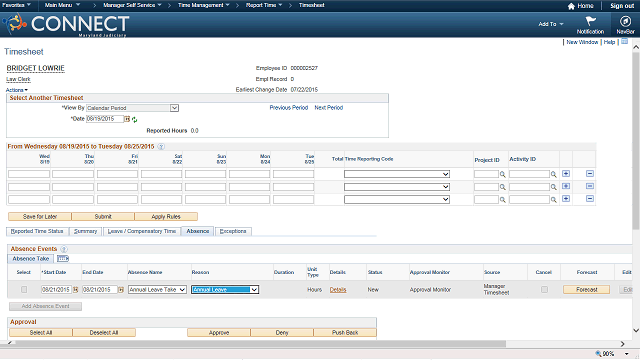Click the scroll right arrow at bottom
This screenshot has height=360, width=640.
tap(622, 344)
